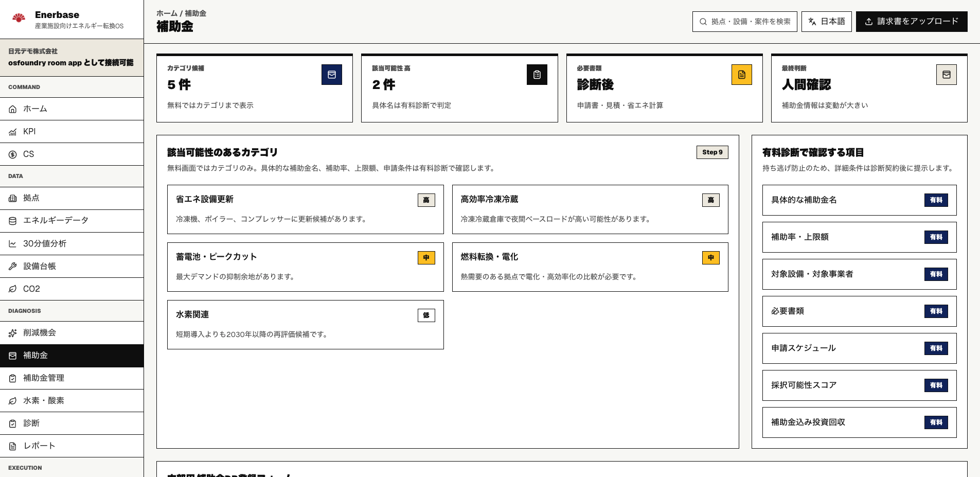980x477 pixels.
Task: Open the KPI sidebar page
Action: [72, 132]
